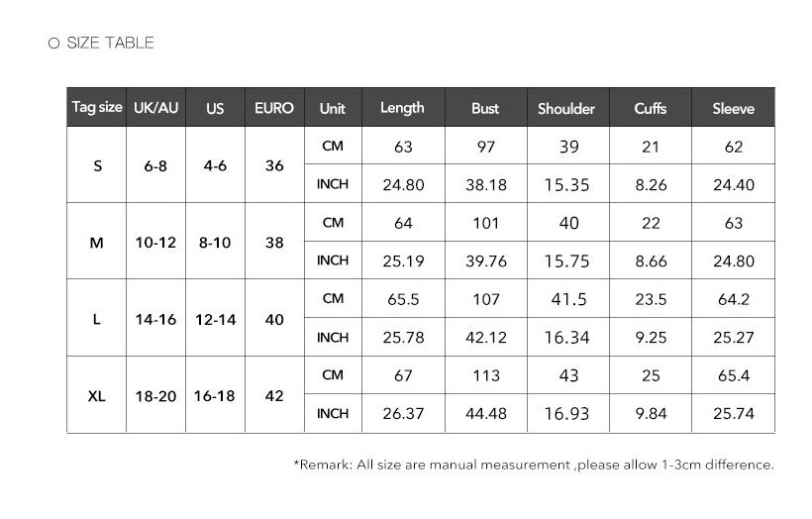
Task: Click the XL tag size cell
Action: pyautogui.click(x=96, y=395)
